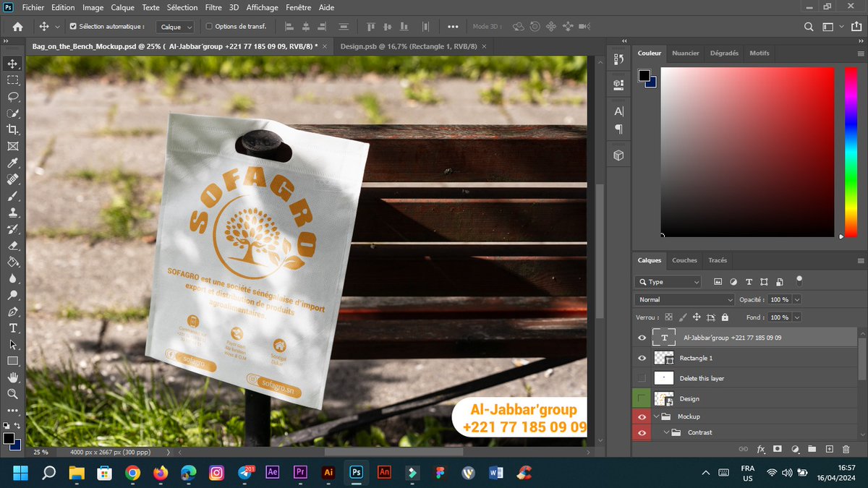Image resolution: width=868 pixels, height=488 pixels.
Task: Switch to the Nuancier tab
Action: point(686,53)
